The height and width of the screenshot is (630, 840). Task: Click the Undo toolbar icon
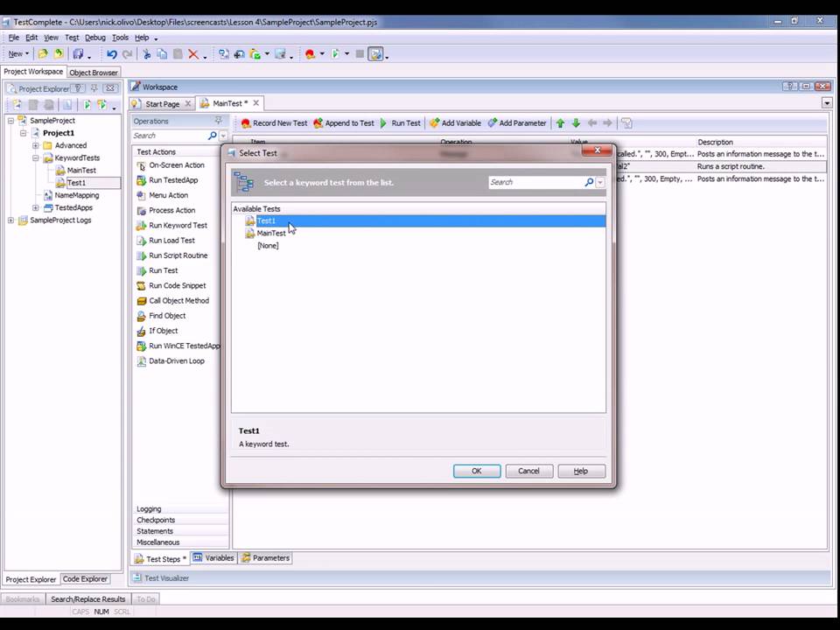point(111,54)
